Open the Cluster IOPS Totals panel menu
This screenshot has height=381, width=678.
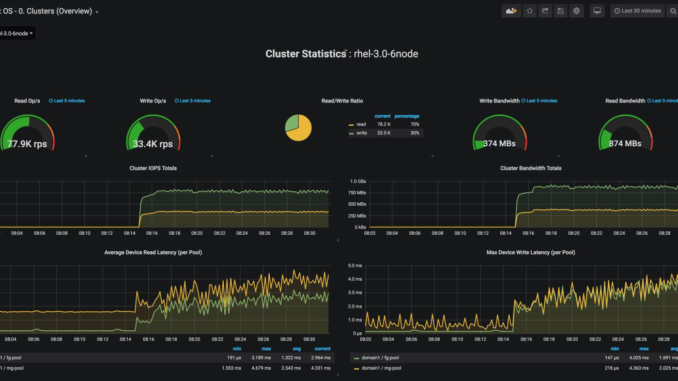(x=153, y=168)
